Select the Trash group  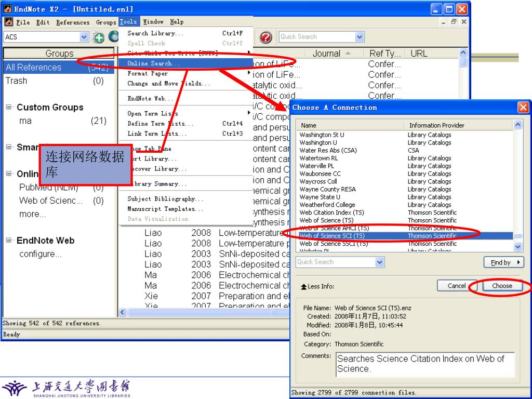point(58,81)
